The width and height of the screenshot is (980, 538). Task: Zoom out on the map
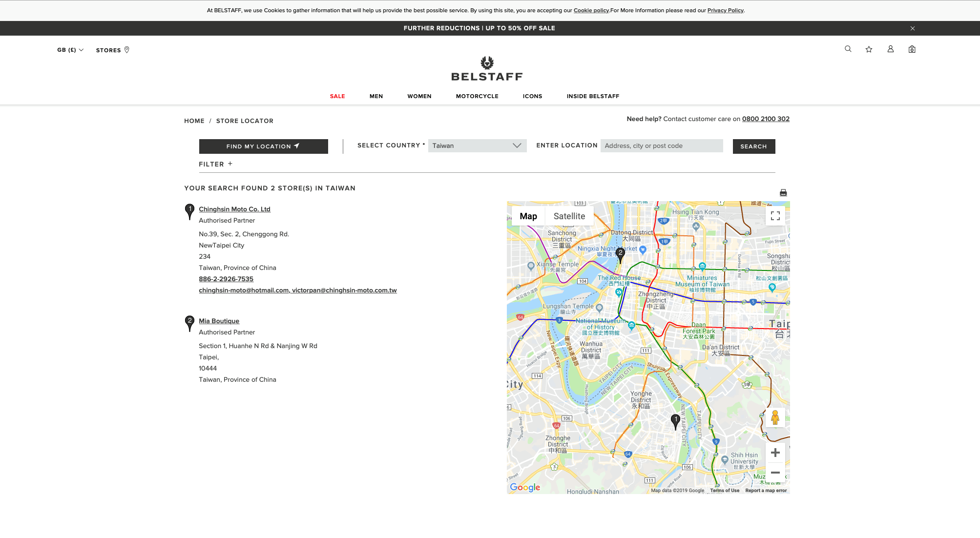(x=775, y=473)
